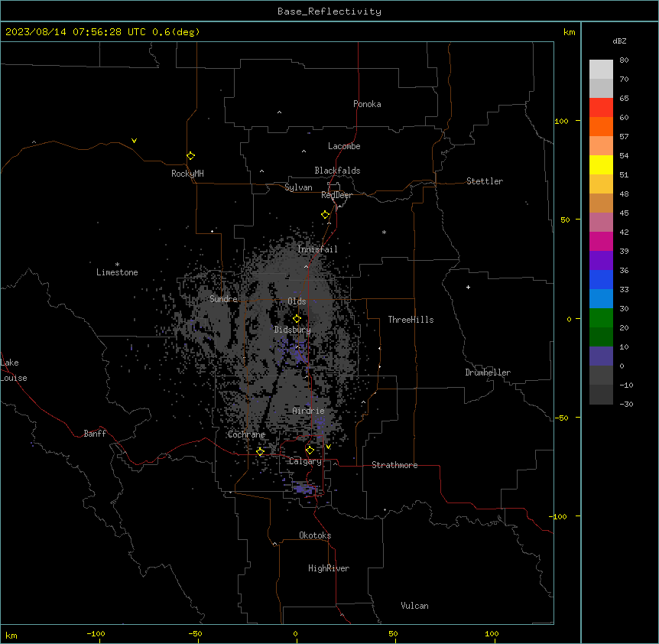Click the -30 value on dBZ legend
The width and height of the screenshot is (659, 644).
point(626,405)
